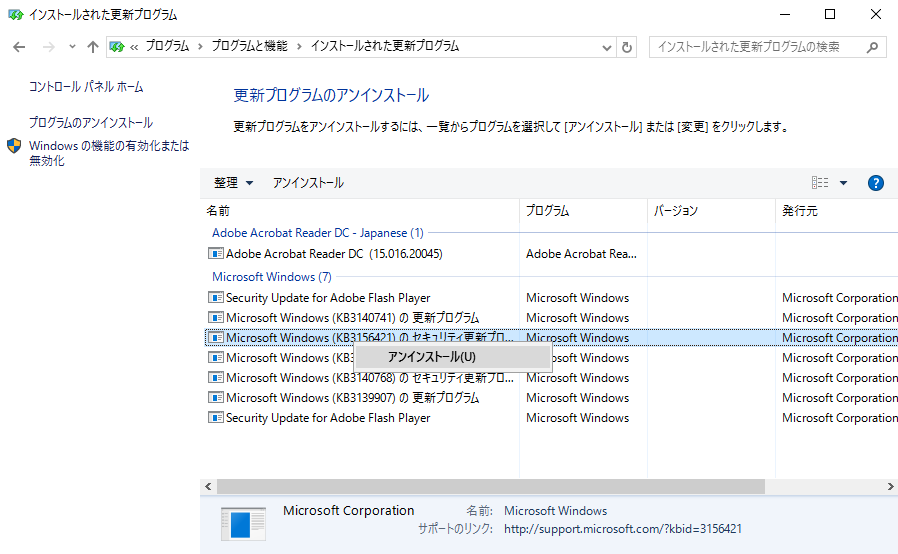The image size is (898, 554).
Task: Click the help question mark icon
Action: (x=875, y=183)
